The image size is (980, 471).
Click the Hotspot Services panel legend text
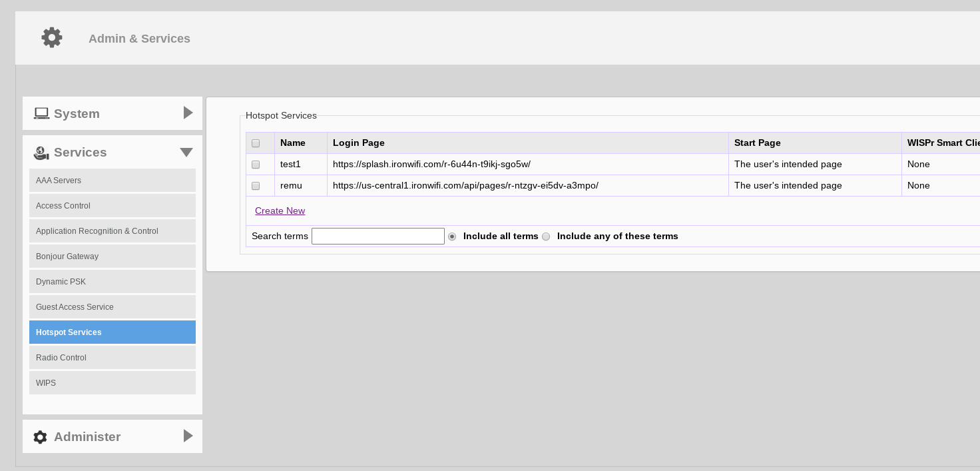(x=281, y=115)
